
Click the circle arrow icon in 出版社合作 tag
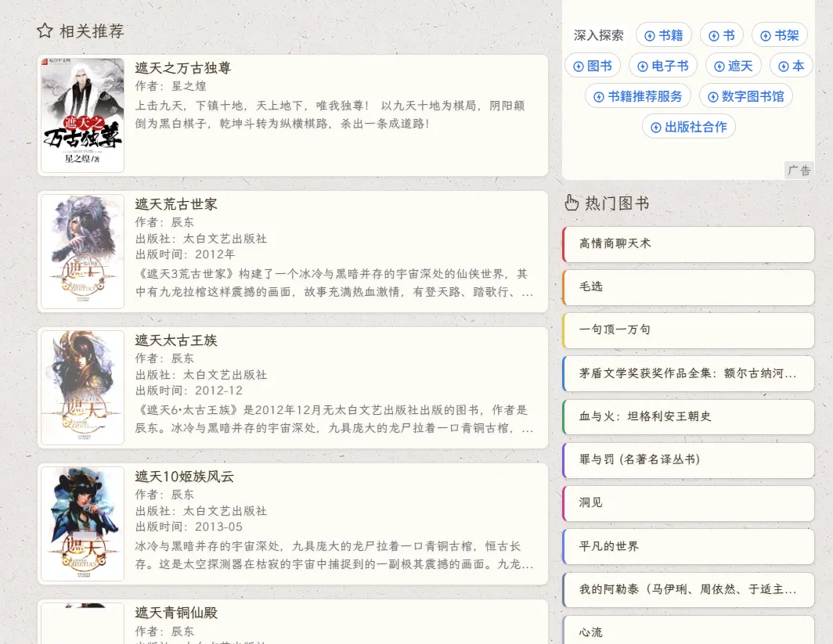pos(656,128)
